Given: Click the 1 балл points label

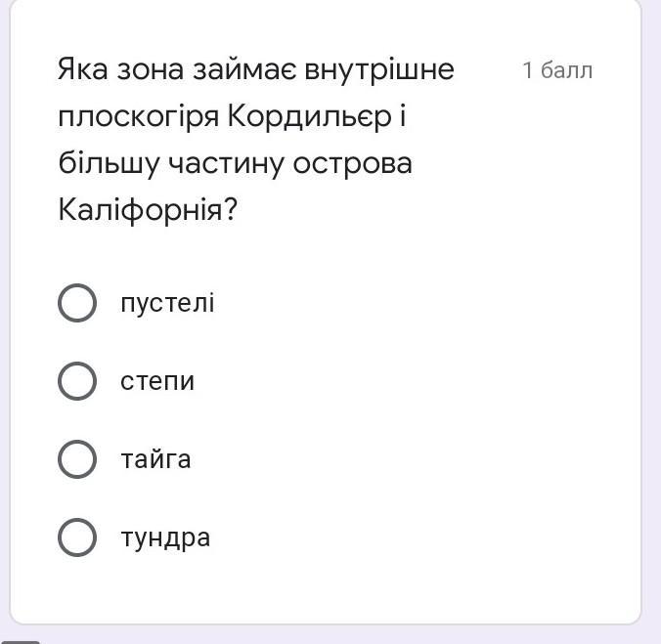Looking at the screenshot, I should [x=557, y=70].
